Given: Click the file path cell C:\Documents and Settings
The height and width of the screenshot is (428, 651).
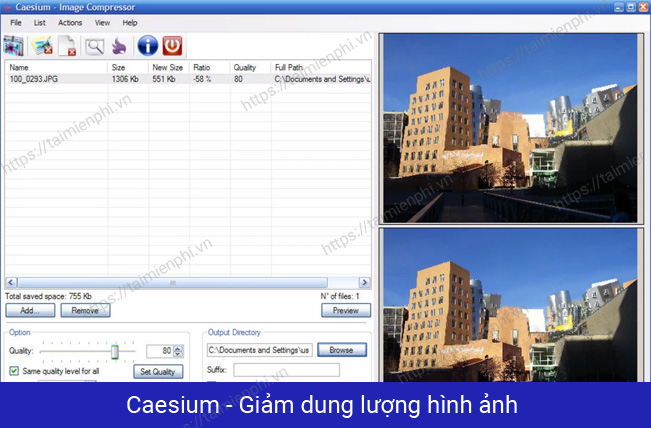Looking at the screenshot, I should (322, 79).
